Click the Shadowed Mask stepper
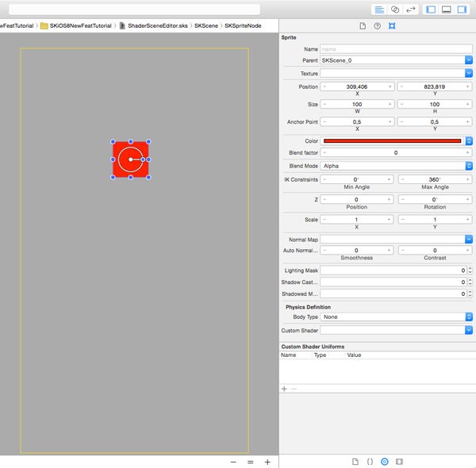 pos(470,294)
